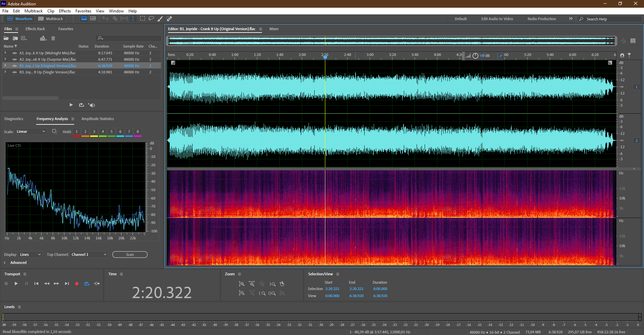Click the Razor tool in the toolbar

(115, 19)
